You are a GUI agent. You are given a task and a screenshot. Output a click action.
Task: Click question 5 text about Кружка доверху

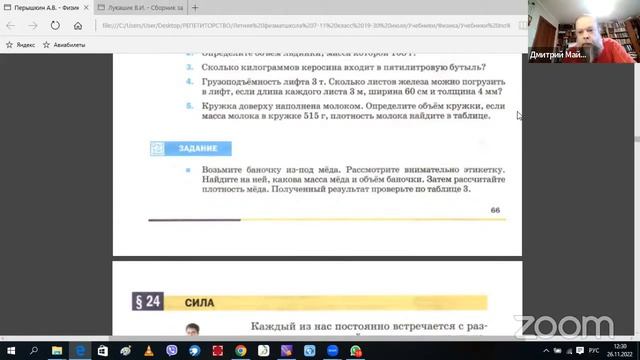353,111
